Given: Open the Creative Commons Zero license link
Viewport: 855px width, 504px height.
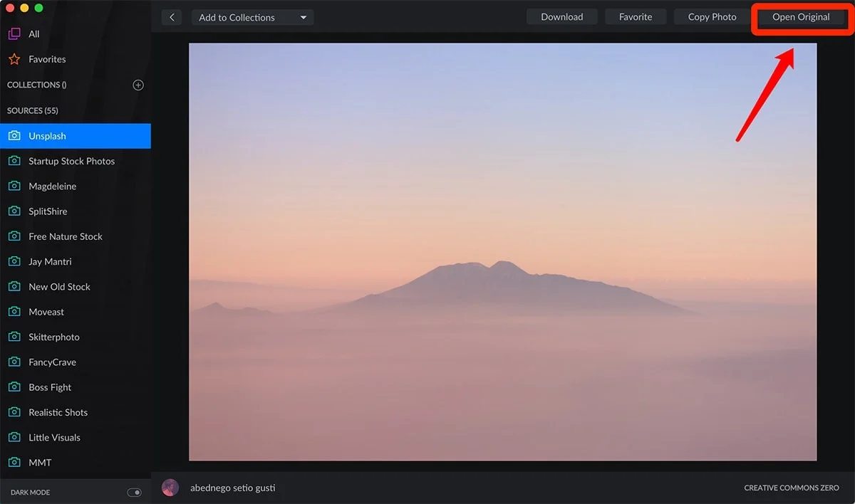Looking at the screenshot, I should coord(791,488).
